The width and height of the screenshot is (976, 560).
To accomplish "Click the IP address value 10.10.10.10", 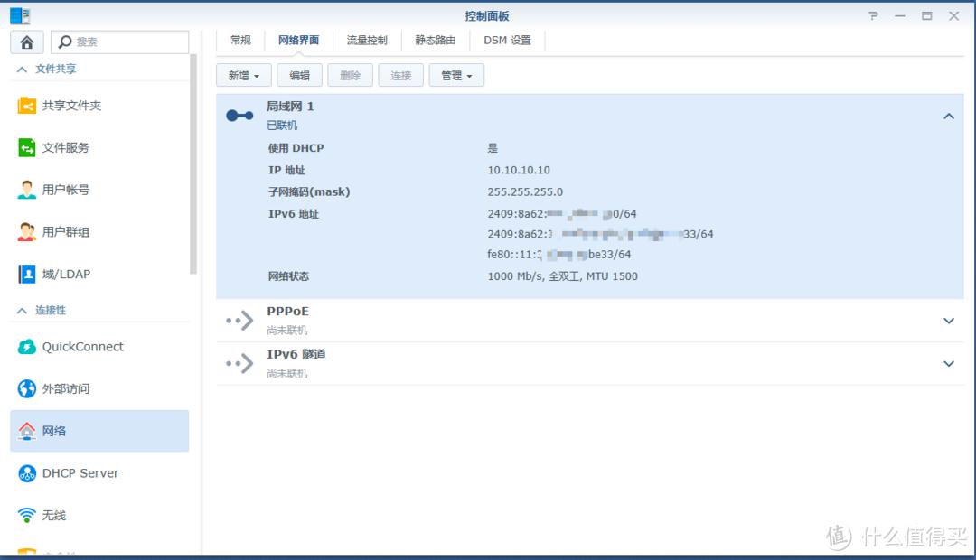I will tap(519, 170).
